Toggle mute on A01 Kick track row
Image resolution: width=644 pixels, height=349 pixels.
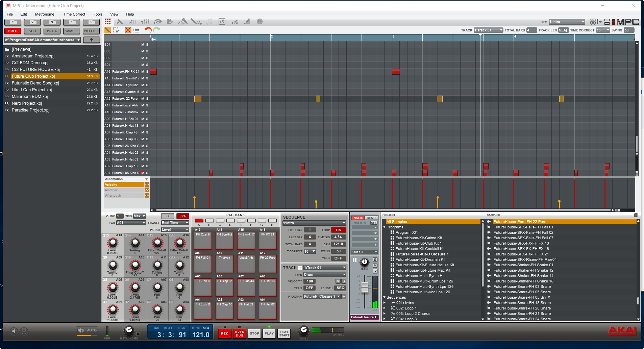pyautogui.click(x=143, y=173)
